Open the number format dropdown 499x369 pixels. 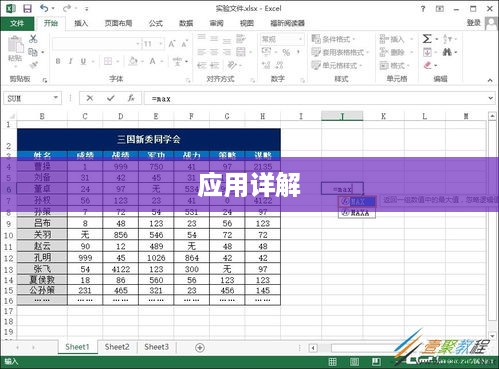301,39
